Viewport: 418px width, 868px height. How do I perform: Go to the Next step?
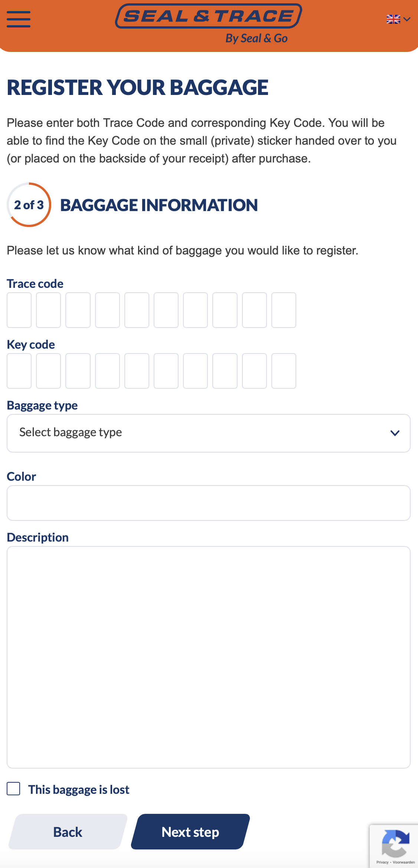190,832
